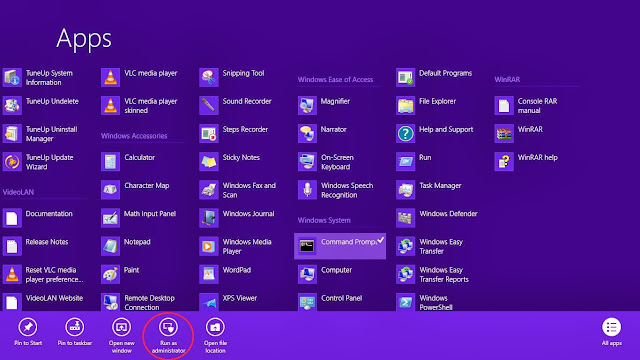Open On-Screen Keyboard
The image size is (640, 360).
[x=326, y=162]
